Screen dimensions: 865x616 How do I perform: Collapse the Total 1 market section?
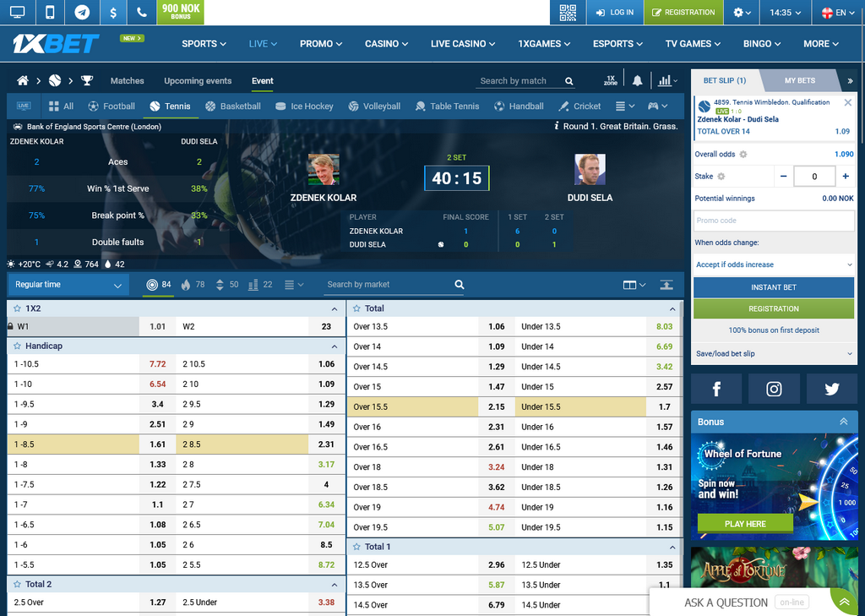point(672,548)
